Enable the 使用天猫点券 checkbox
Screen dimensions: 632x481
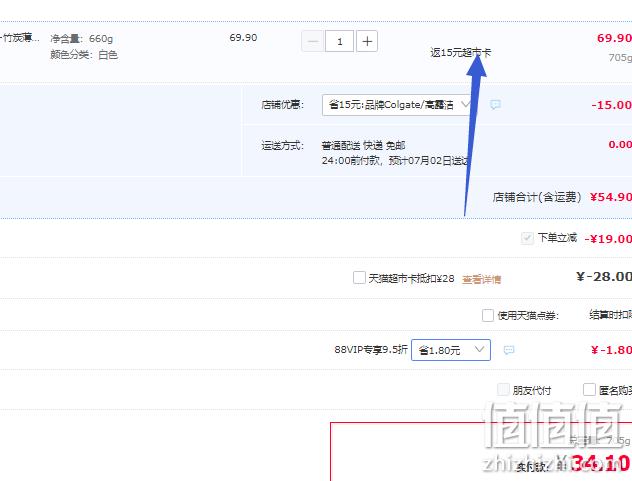point(488,315)
